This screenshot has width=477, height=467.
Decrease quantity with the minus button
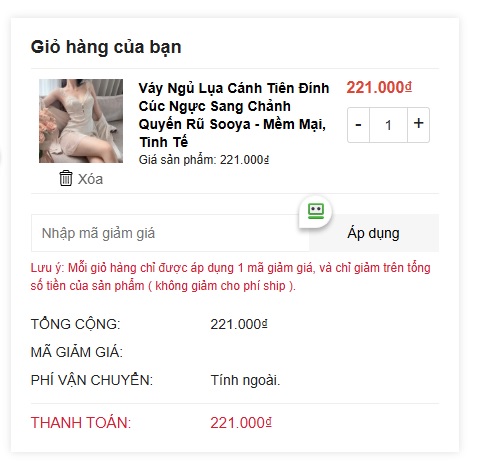(358, 125)
